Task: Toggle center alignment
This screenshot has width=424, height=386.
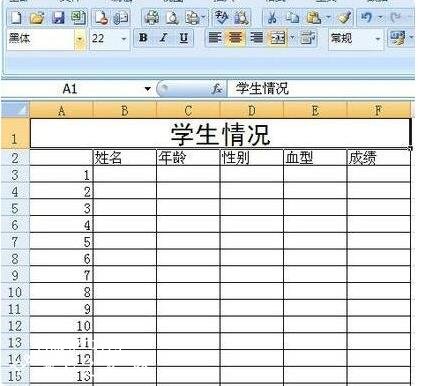Action: click(x=235, y=38)
